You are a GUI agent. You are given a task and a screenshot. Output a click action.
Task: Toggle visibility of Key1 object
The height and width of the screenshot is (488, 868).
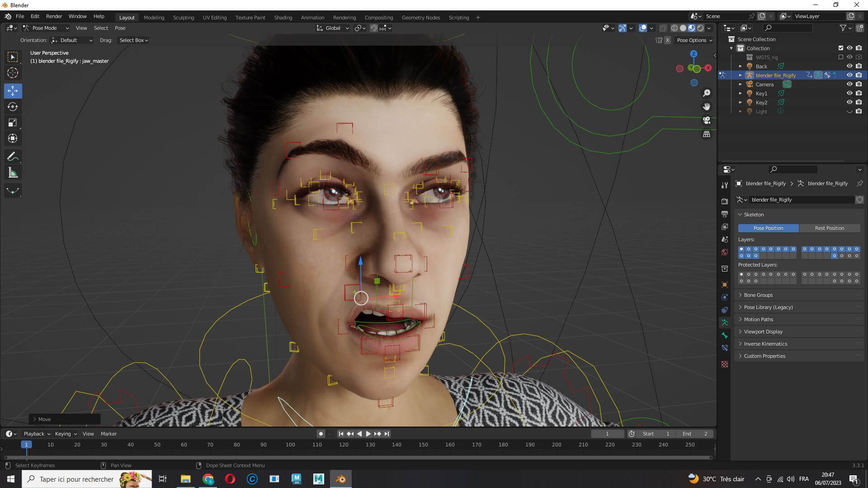[x=849, y=94]
